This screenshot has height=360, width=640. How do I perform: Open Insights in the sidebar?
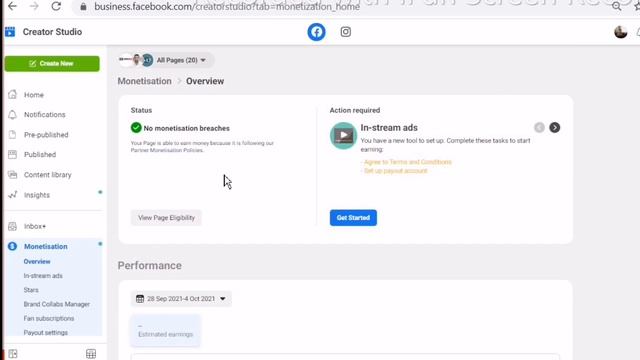[x=37, y=195]
